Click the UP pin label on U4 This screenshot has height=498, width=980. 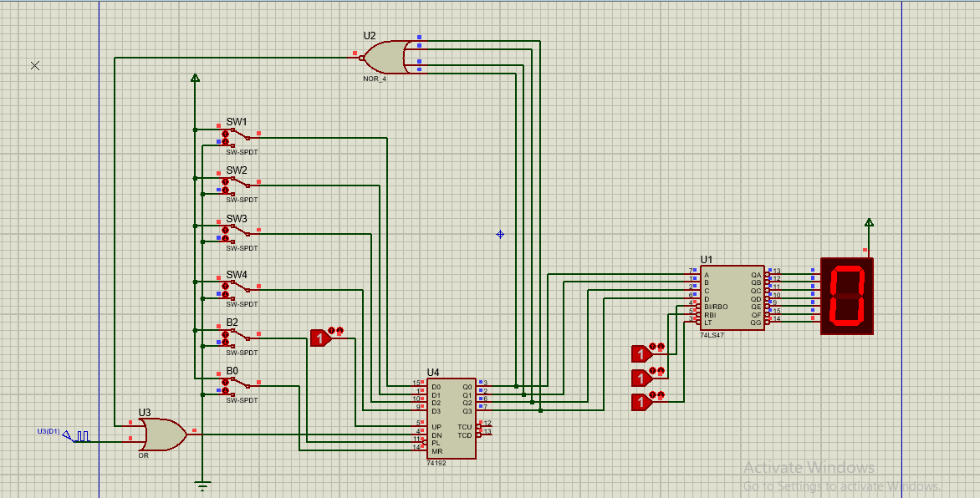[x=436, y=427]
